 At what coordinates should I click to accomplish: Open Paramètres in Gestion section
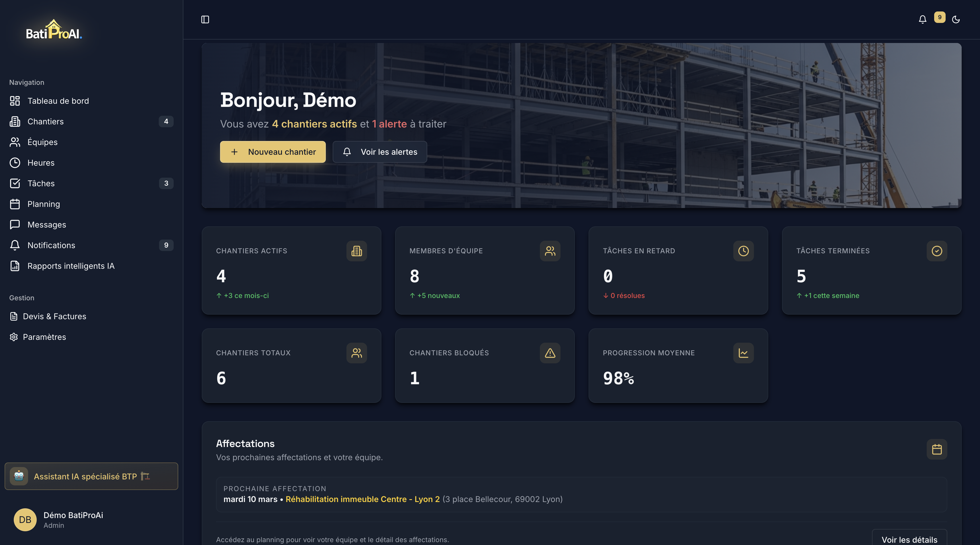pos(44,337)
